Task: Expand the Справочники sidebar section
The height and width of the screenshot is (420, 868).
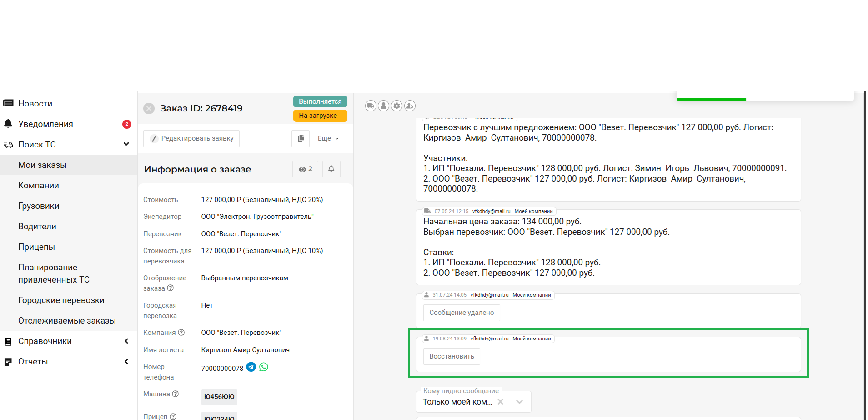Action: [126, 341]
